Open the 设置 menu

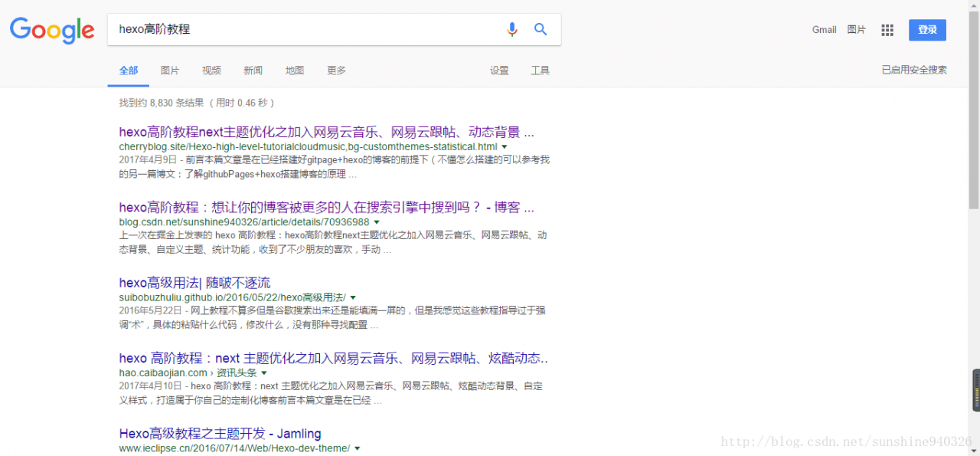coord(499,71)
